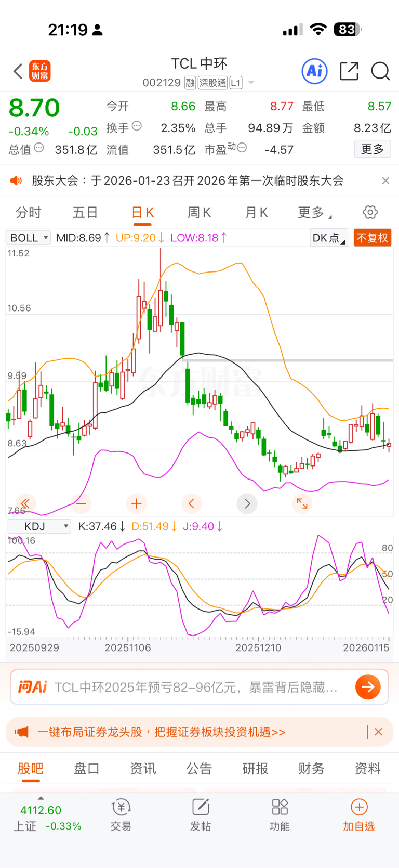Jump chart to earliest with double-left arrow
This screenshot has height=868, width=399.
click(25, 503)
